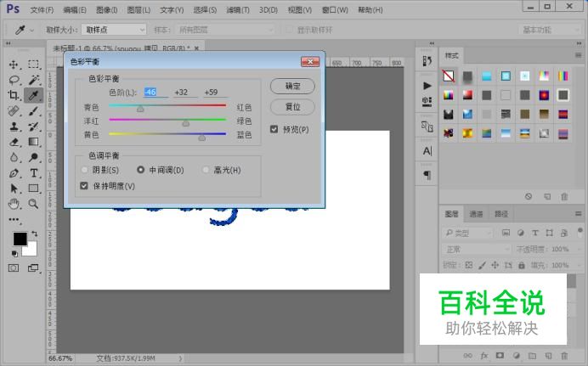Select the Clone Stamp tool
The width and height of the screenshot is (588, 366).
point(14,127)
